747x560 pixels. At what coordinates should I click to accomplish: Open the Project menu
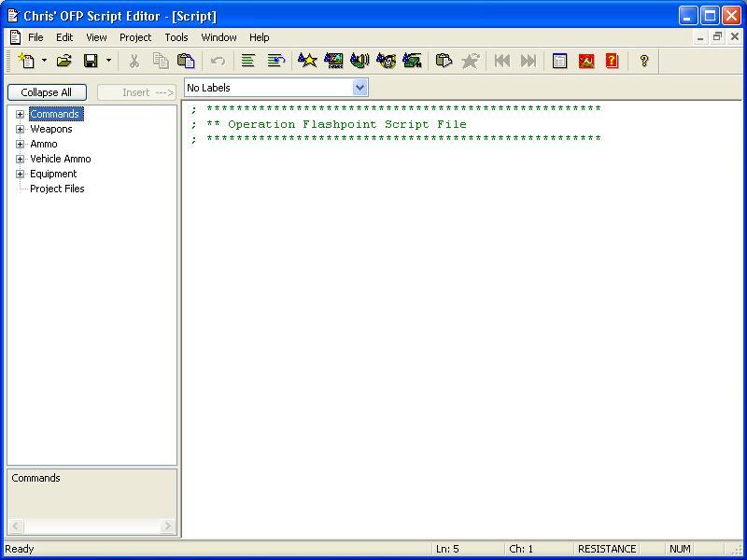[x=135, y=37]
